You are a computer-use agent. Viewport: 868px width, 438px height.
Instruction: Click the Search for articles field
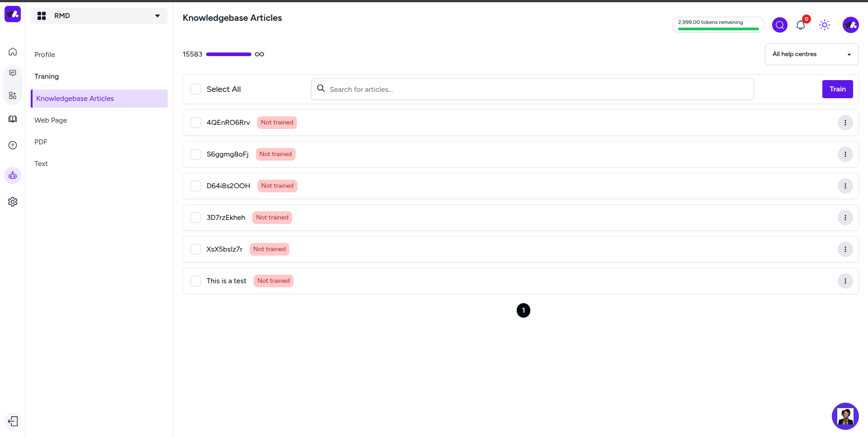[x=532, y=89]
